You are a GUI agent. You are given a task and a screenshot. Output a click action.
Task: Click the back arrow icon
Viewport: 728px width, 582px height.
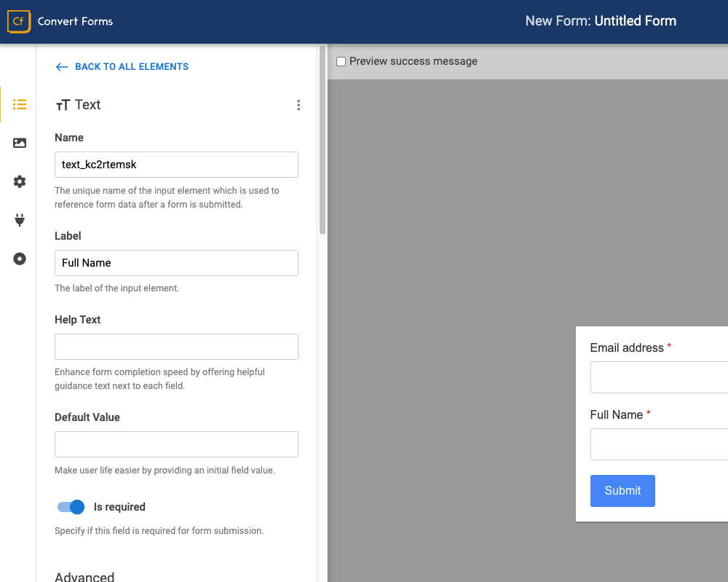62,66
